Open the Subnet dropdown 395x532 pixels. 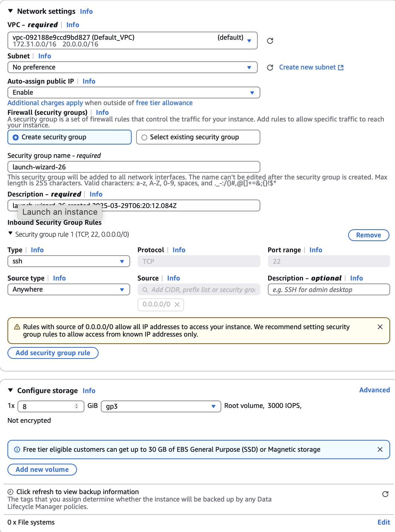[132, 67]
